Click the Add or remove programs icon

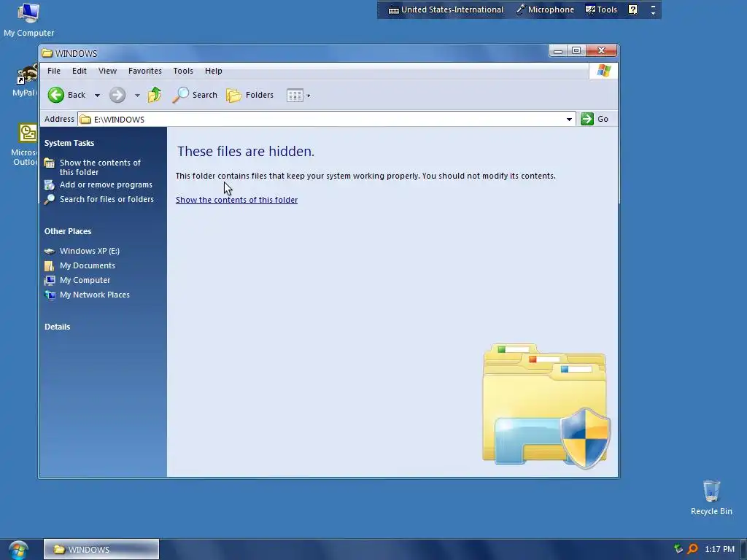click(49, 184)
